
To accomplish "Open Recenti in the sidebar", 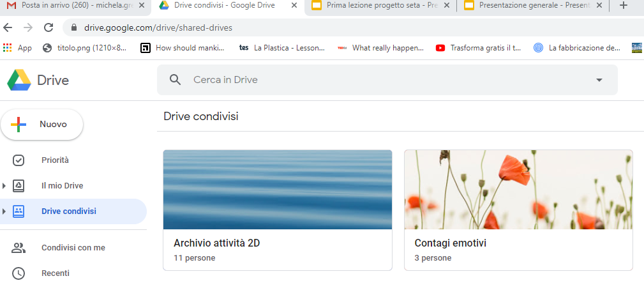I will pyautogui.click(x=56, y=273).
